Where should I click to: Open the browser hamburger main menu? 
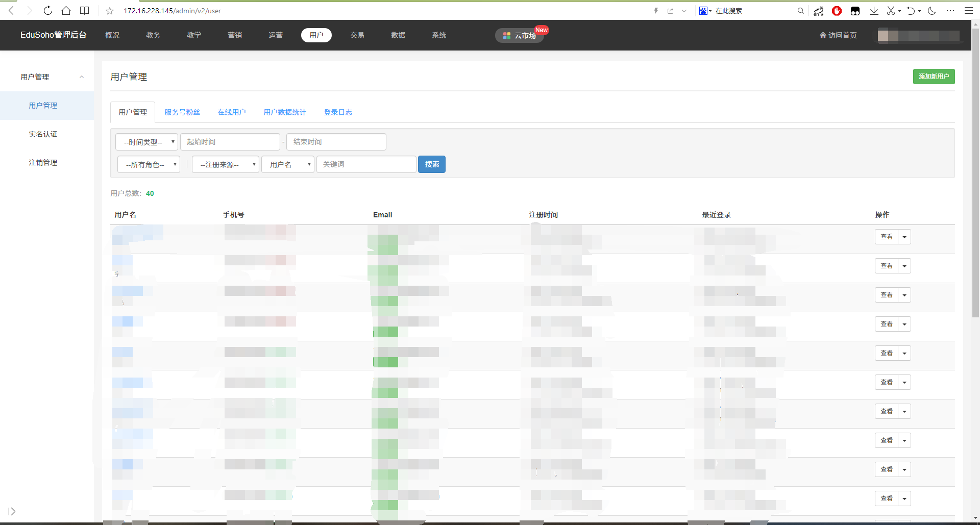968,11
